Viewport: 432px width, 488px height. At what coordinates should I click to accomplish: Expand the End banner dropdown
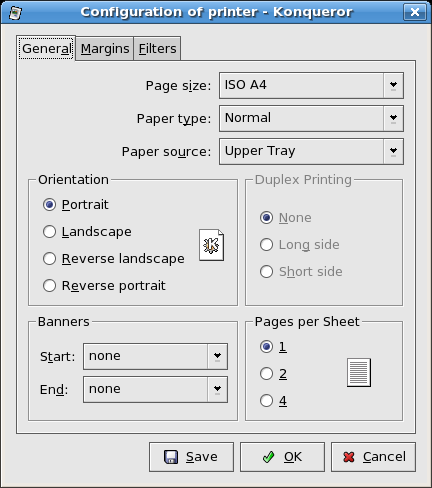pyautogui.click(x=155, y=389)
